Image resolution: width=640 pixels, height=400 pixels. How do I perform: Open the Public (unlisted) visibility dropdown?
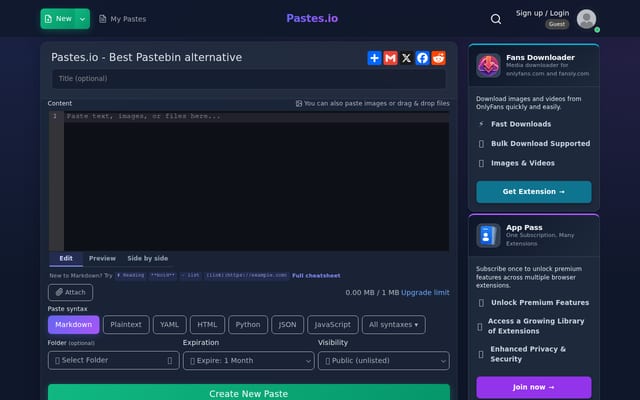coord(384,361)
